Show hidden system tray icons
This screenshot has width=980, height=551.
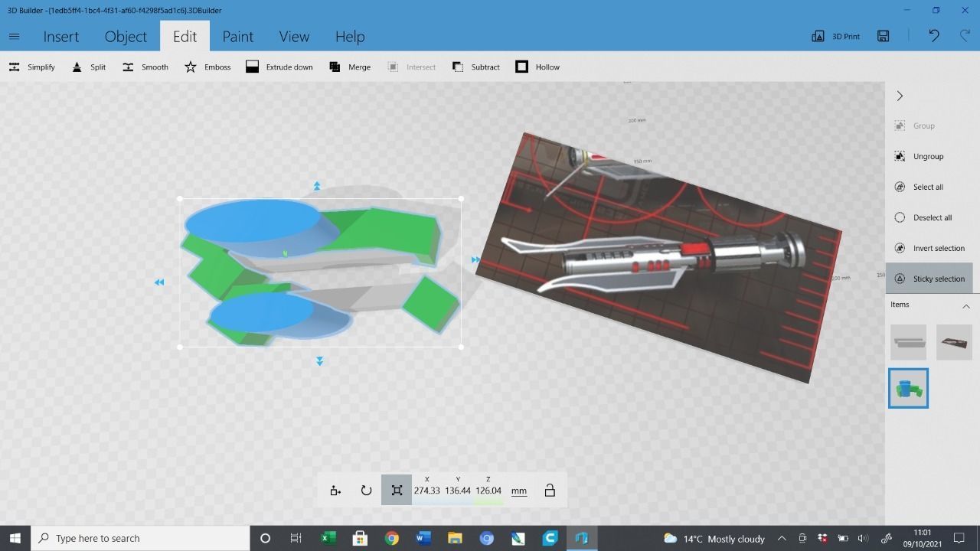click(x=782, y=538)
